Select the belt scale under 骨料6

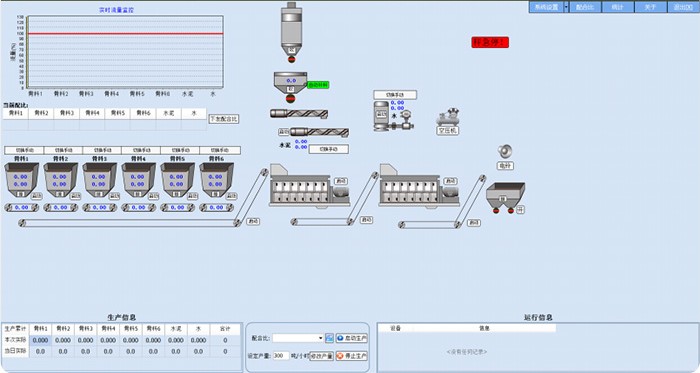pos(217,207)
